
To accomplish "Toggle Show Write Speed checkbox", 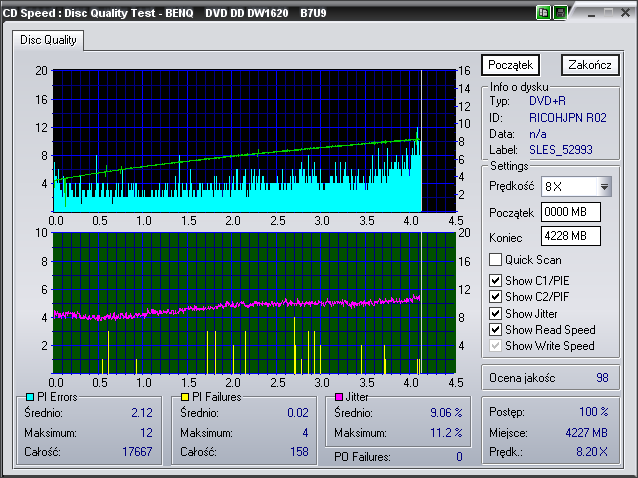I will click(495, 346).
